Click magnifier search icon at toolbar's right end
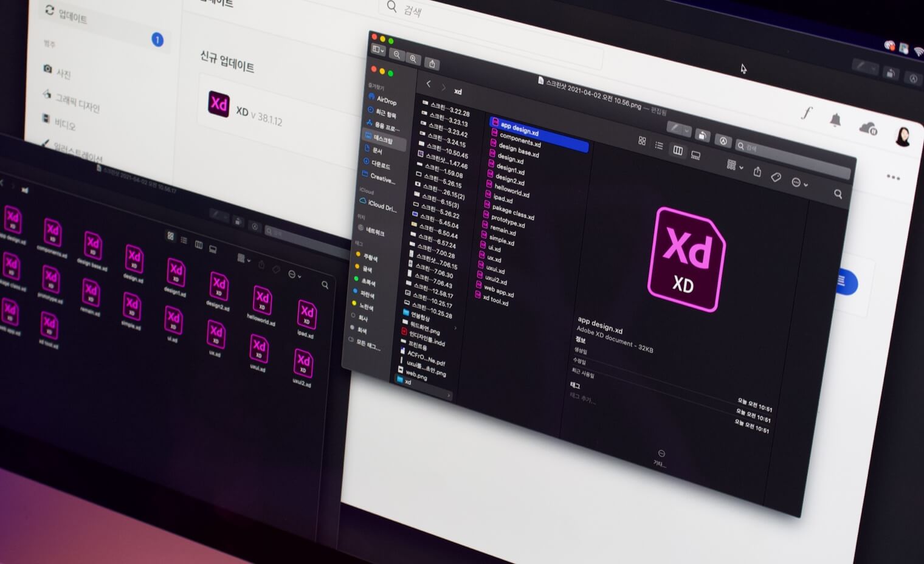The width and height of the screenshot is (924, 564). (x=838, y=194)
